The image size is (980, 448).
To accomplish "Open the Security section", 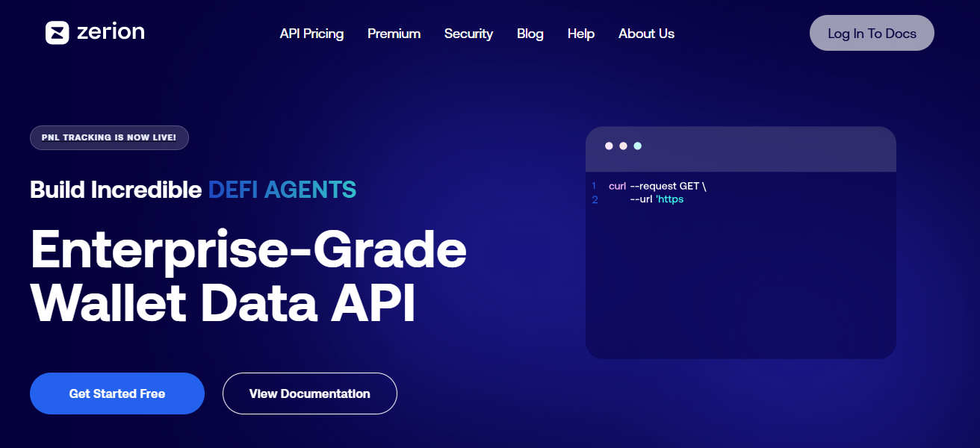I will pyautogui.click(x=468, y=34).
